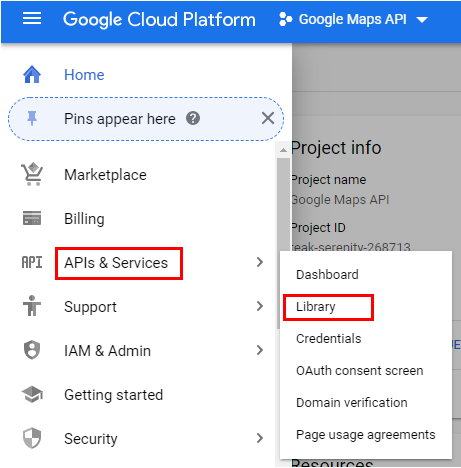Click the Support person icon
This screenshot has height=468, width=461.
click(32, 306)
